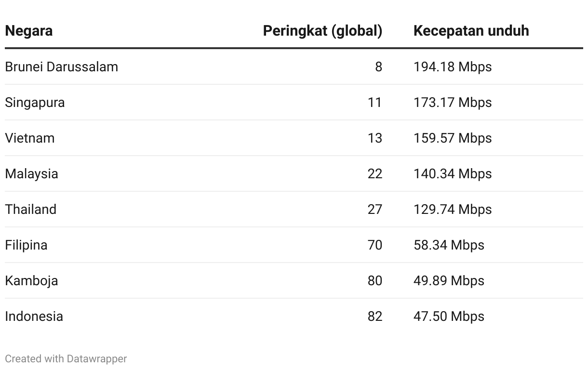Select the Filipina row label

26,245
